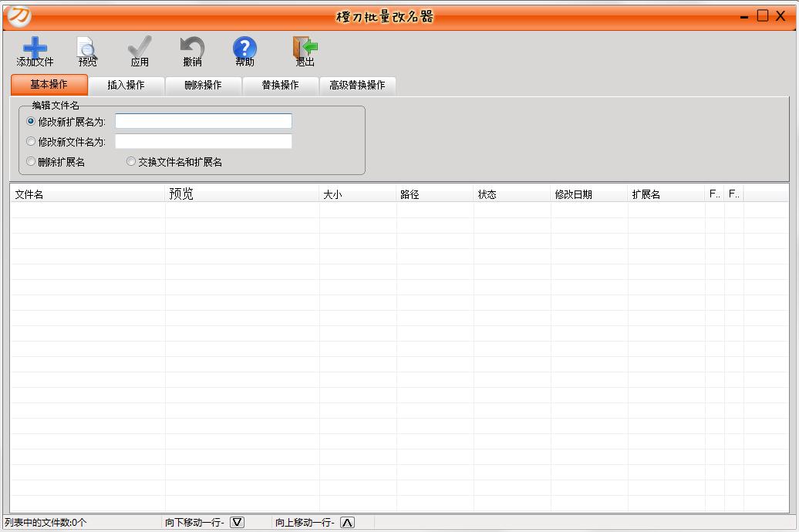Select the 修改新扩展名为 radio button
799x532 pixels.
pyautogui.click(x=31, y=121)
